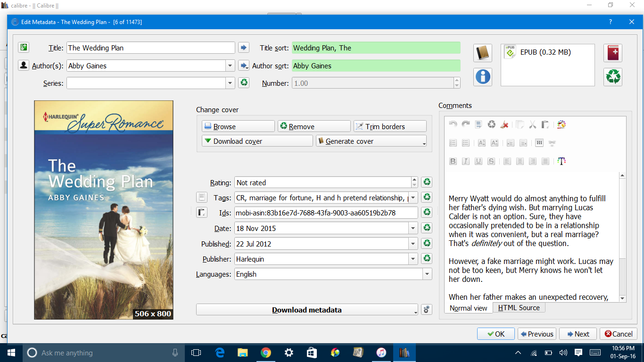Click the Trim borders button
Image resolution: width=644 pixels, height=362 pixels.
390,126
